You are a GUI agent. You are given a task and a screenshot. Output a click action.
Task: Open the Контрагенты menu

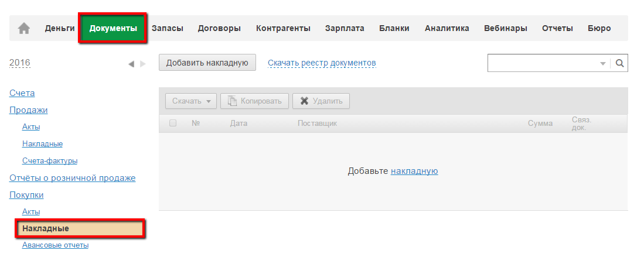click(x=284, y=28)
